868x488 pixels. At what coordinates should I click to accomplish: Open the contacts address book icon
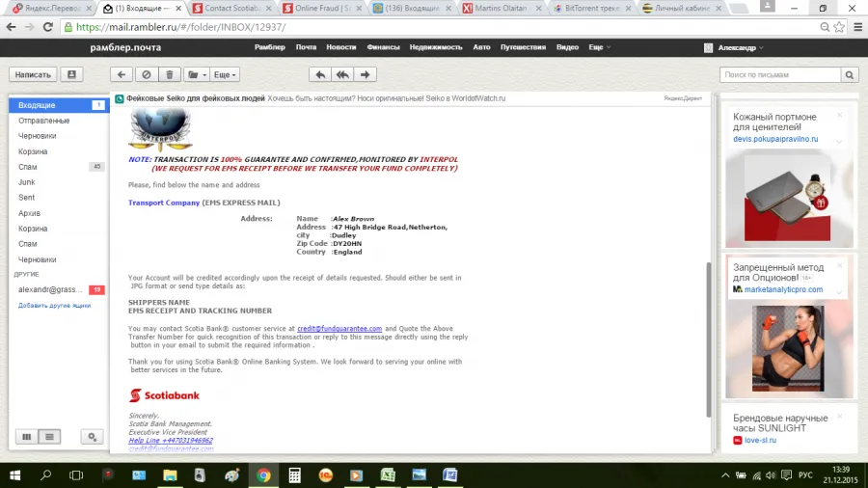72,74
